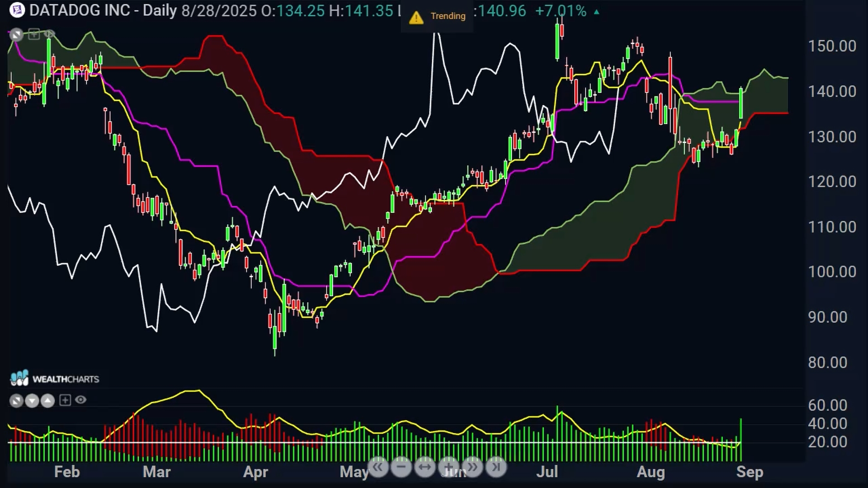Image resolution: width=868 pixels, height=488 pixels.
Task: Add indicator to the lower pane
Action: (x=65, y=400)
